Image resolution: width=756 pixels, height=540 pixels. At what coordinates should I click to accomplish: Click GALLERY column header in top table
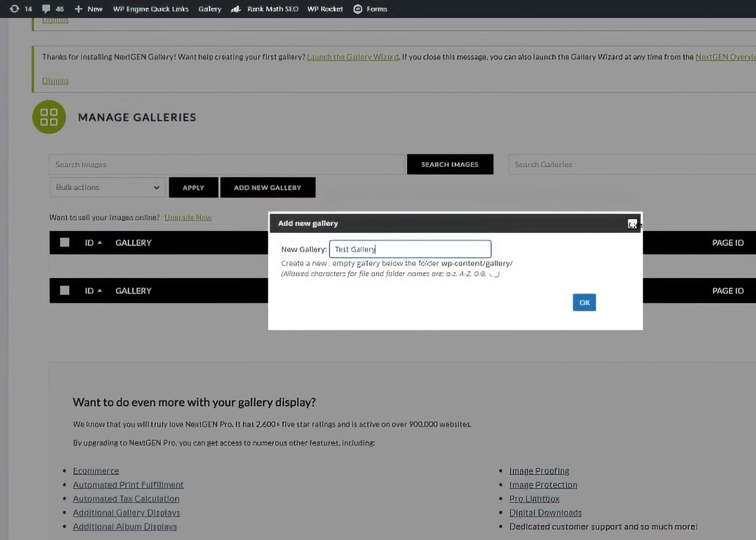click(133, 243)
